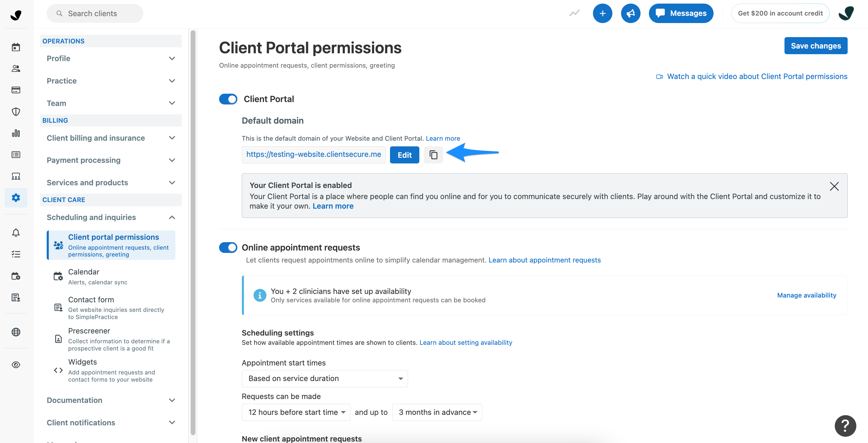Viewport: 868px width, 443px height.
Task: Expand the Team section
Action: (x=111, y=103)
